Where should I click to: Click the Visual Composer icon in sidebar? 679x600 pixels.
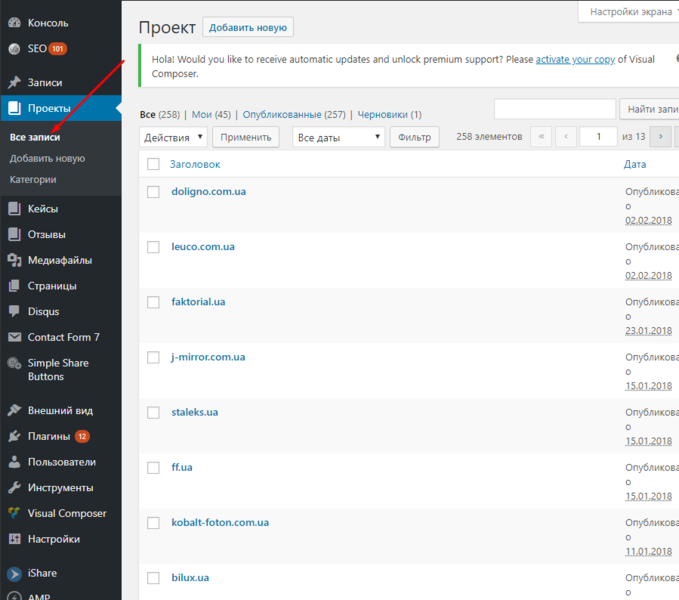tap(14, 513)
